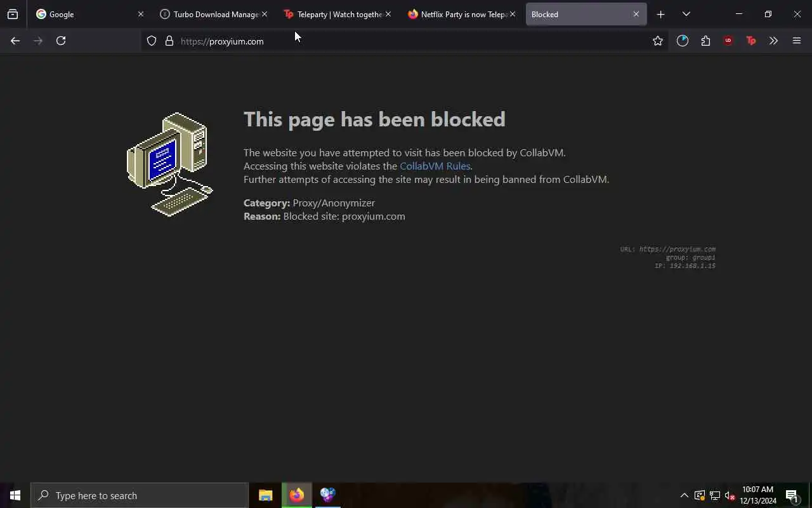This screenshot has width=812, height=508.
Task: Restore down the Firefox window
Action: point(768,14)
